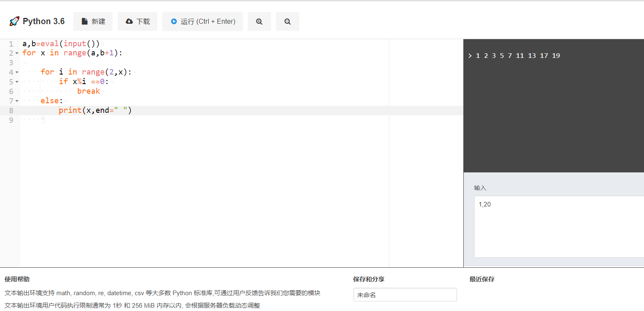Click the print(x,end=" ") statement

pos(95,110)
